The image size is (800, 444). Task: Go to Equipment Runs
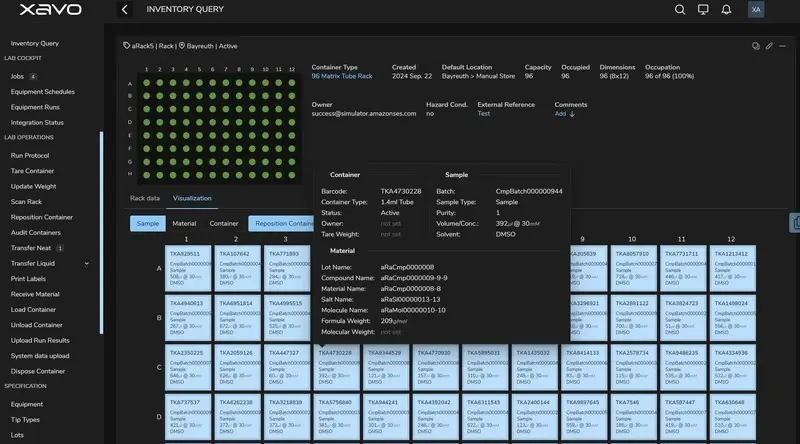point(35,107)
